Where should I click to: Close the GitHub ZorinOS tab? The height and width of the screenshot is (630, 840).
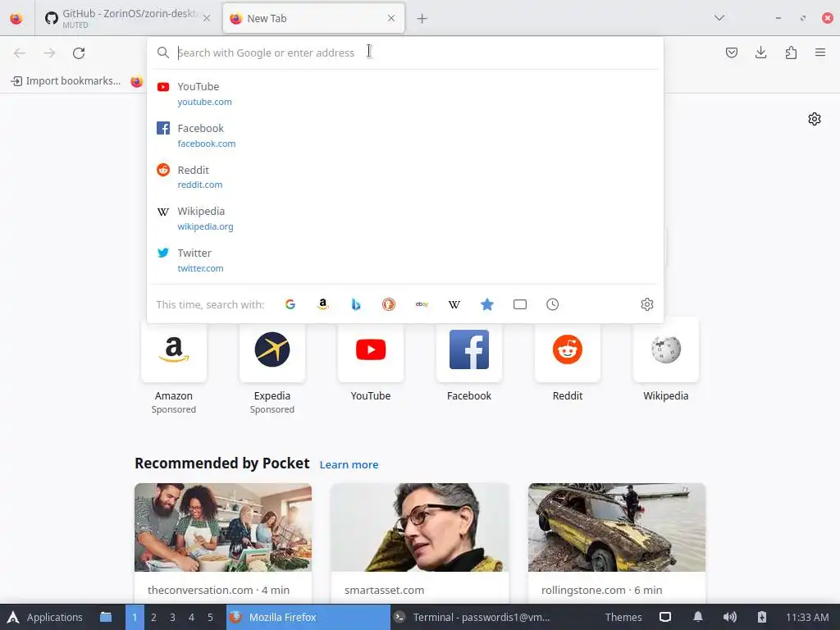[207, 19]
